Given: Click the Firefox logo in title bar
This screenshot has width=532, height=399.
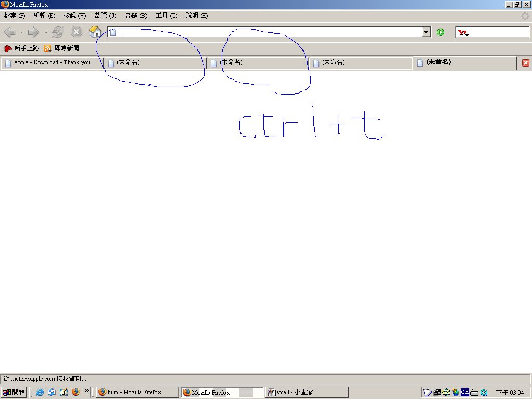Looking at the screenshot, I should coord(5,4).
